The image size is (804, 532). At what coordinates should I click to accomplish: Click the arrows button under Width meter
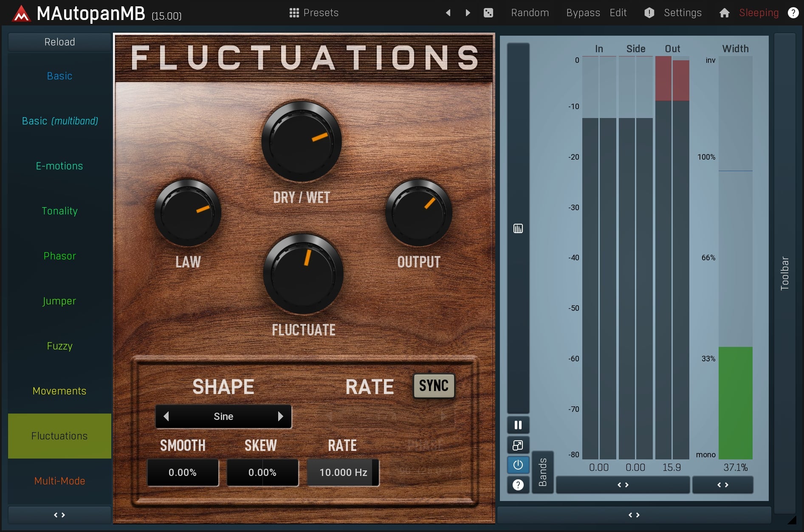pyautogui.click(x=723, y=485)
